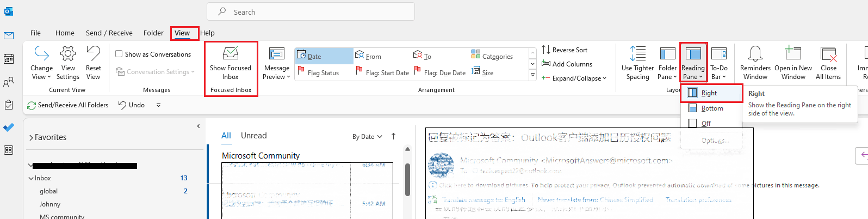This screenshot has height=219, width=868.
Task: Open the Tasks clipboard icon
Action: pos(9,105)
